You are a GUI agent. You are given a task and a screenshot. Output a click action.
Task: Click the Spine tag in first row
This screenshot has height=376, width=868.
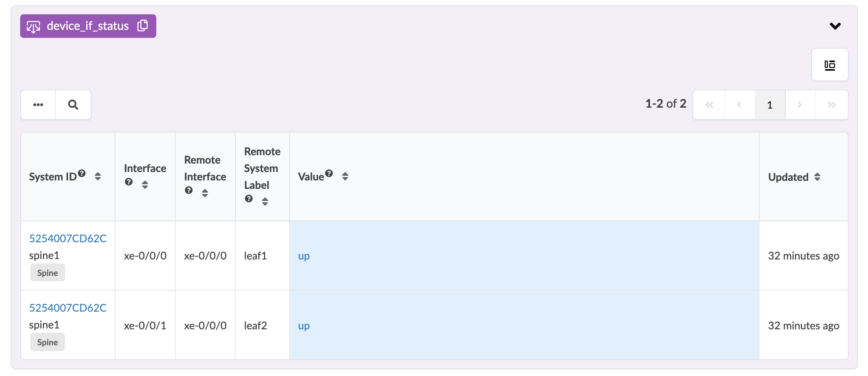tap(47, 273)
